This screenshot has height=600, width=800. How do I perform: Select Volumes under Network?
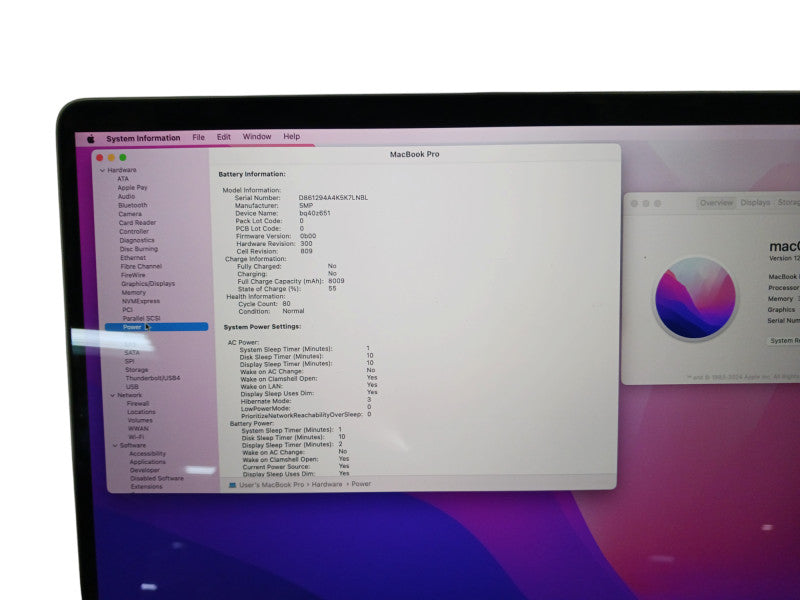click(140, 420)
